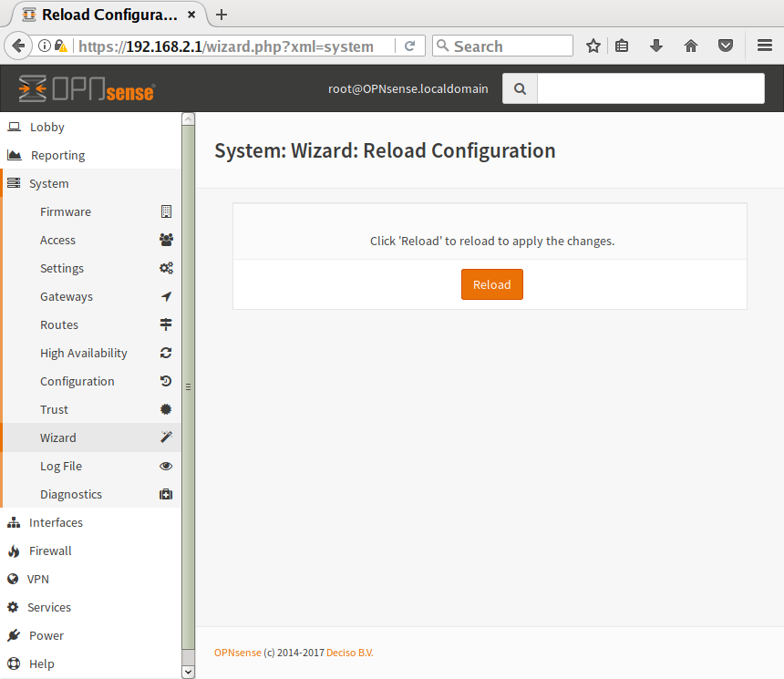The image size is (784, 679).
Task: Open High Availability sync settings
Action: (84, 353)
